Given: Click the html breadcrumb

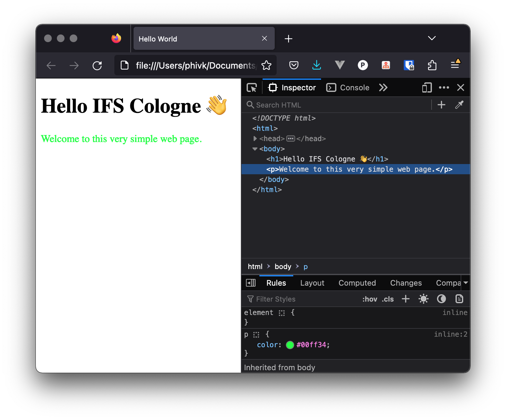Looking at the screenshot, I should (255, 266).
